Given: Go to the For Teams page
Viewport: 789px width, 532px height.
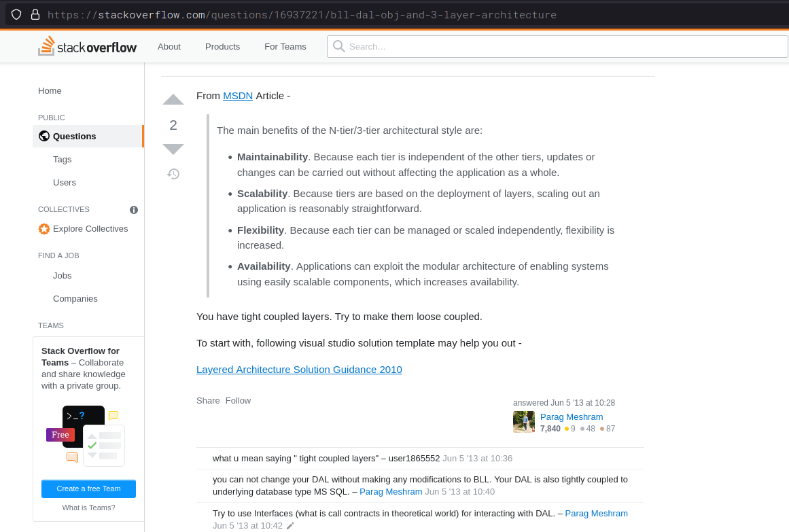Looking at the screenshot, I should pos(285,47).
